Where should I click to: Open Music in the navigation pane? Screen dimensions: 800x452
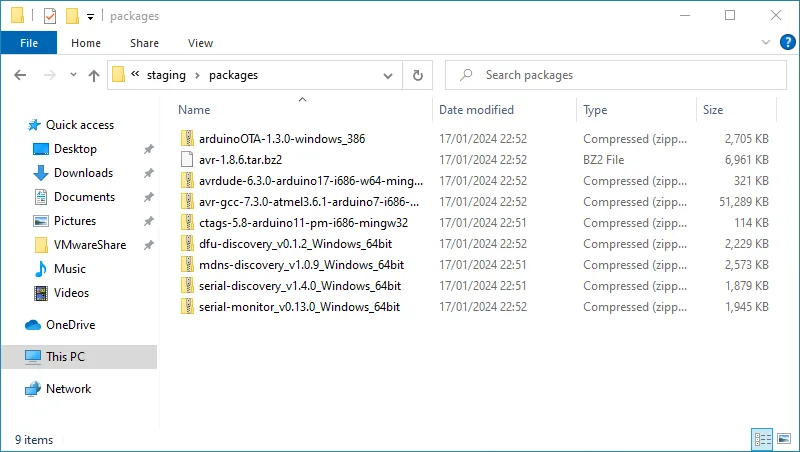[69, 269]
